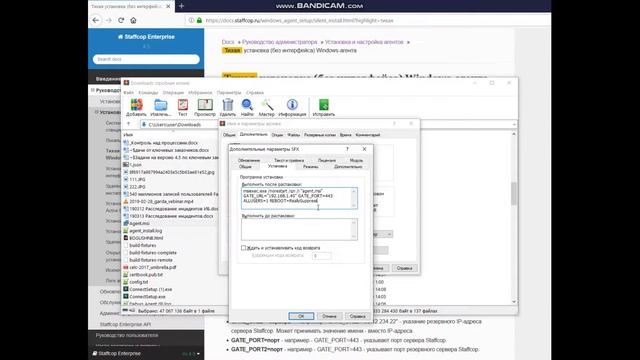The height and width of the screenshot is (360, 640).
Task: Click the padlock icon in address bar
Action: pyautogui.click(x=199, y=20)
